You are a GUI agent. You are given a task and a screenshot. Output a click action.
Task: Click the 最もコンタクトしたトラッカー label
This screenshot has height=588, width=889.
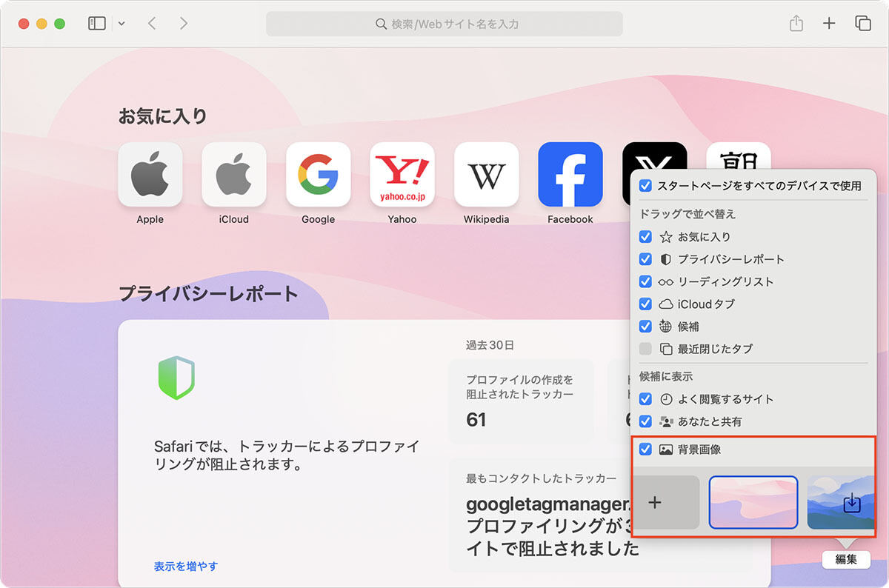pyautogui.click(x=542, y=478)
